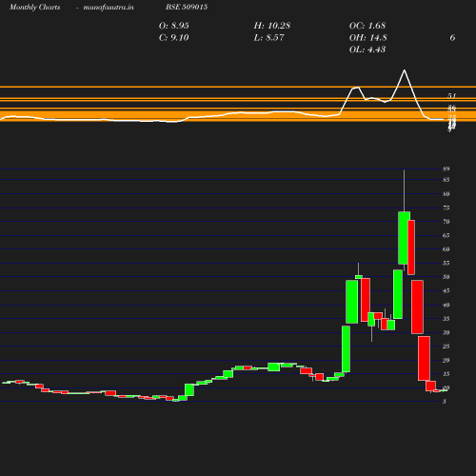Click the price axis label '30'

coord(446,332)
